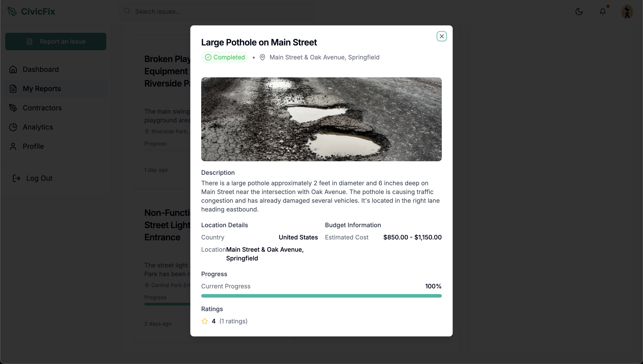Click the Completed status badge

point(225,57)
